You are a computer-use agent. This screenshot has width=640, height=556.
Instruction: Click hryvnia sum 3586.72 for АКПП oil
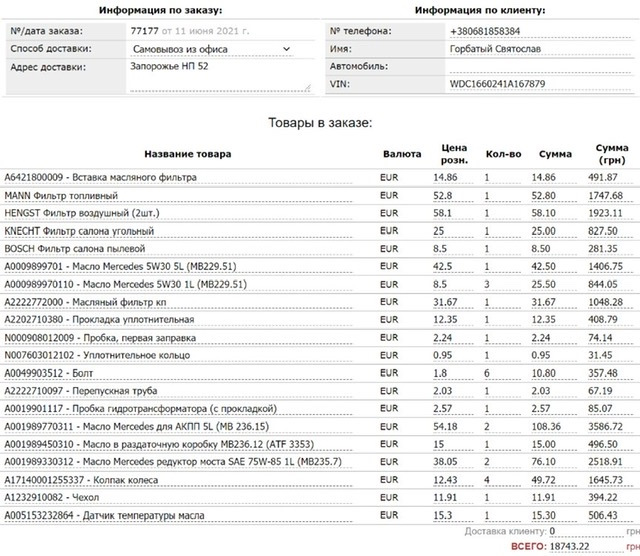pyautogui.click(x=610, y=427)
